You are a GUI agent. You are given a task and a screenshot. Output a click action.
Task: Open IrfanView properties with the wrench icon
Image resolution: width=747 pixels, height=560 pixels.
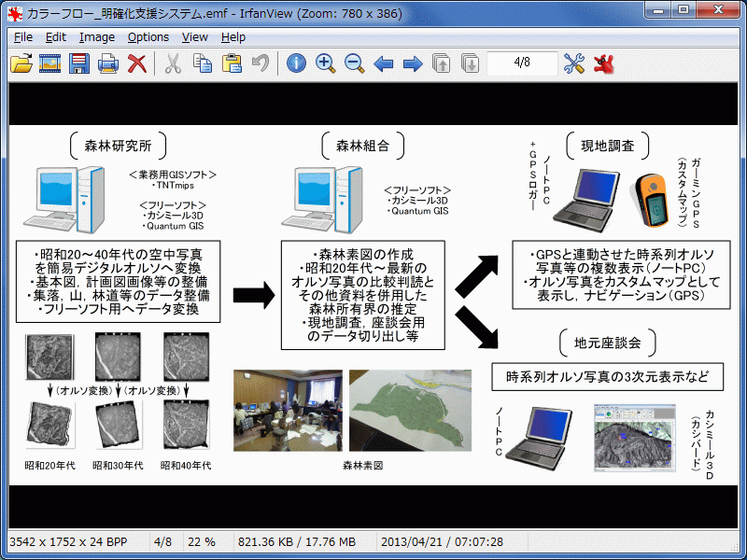574,64
